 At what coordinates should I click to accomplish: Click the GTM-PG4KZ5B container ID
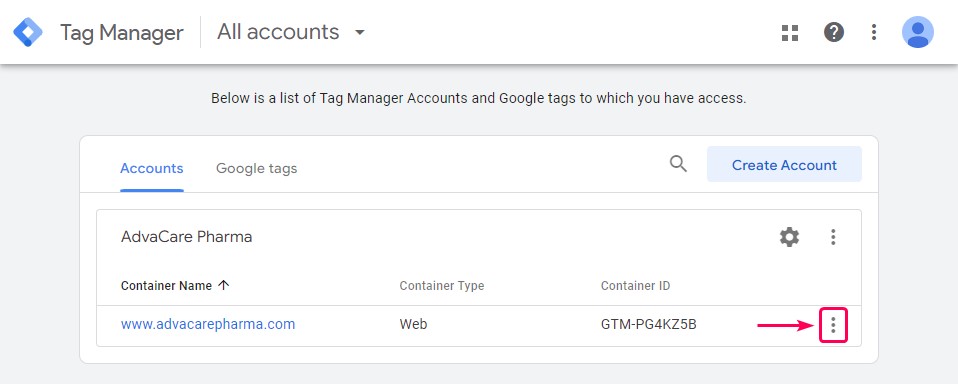pyautogui.click(x=649, y=325)
